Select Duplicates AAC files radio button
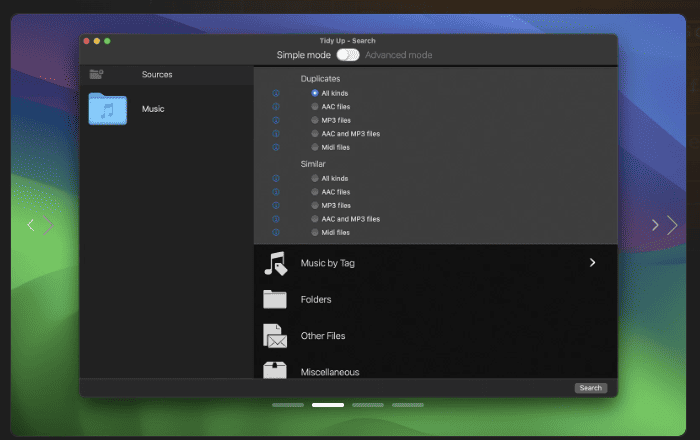Viewport: 700px width, 440px height. (x=315, y=107)
